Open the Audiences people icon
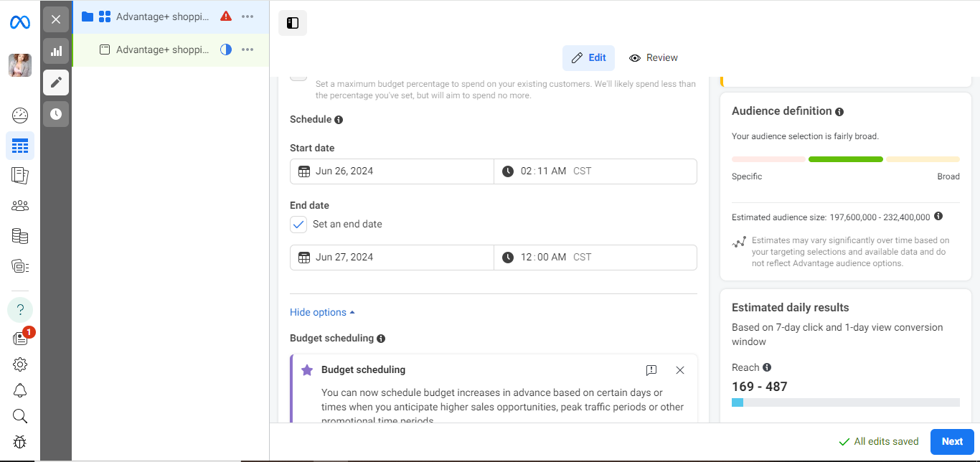980x462 pixels. [x=20, y=206]
